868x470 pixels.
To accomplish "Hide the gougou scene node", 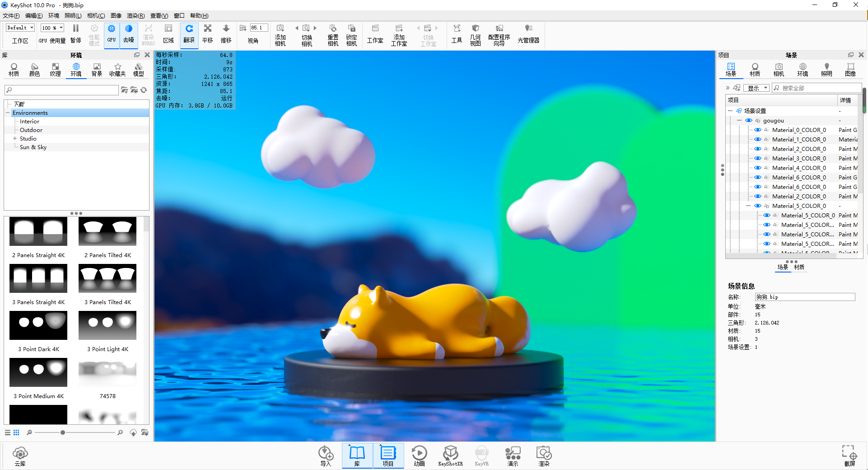I will [x=749, y=120].
